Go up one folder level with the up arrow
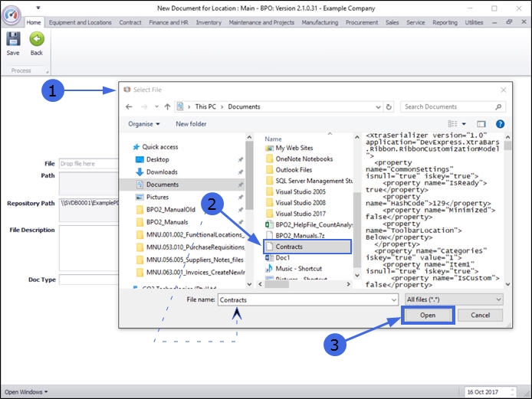Viewport: 532px width, 399px height. [x=167, y=106]
